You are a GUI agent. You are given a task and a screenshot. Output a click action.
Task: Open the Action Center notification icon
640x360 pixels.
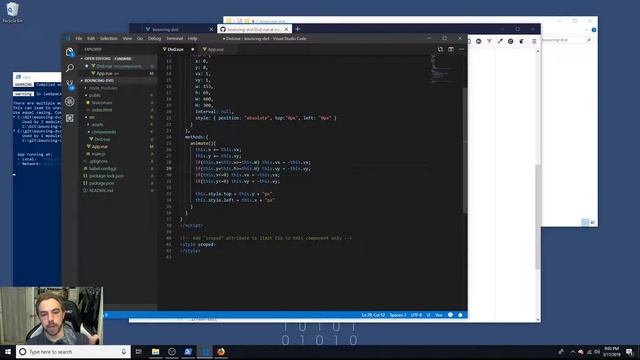click(629, 352)
